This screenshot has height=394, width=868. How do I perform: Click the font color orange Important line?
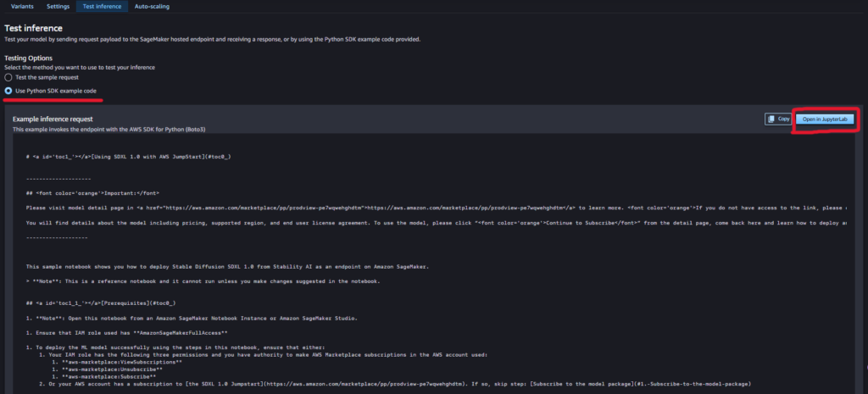(92, 193)
